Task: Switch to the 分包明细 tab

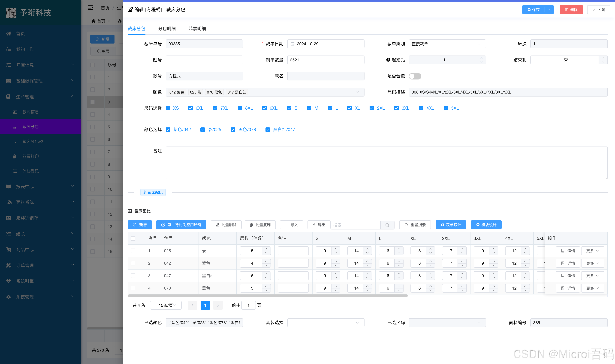Action: [167, 29]
